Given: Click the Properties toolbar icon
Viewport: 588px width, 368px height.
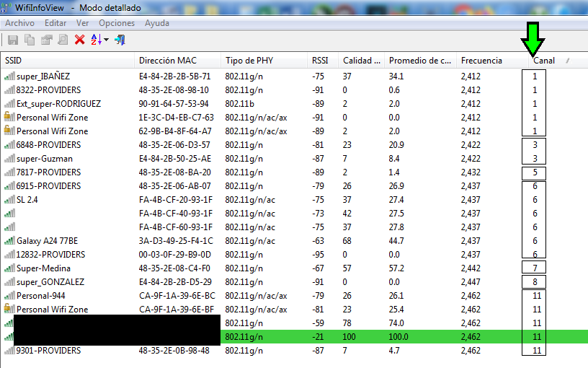Looking at the screenshot, I should coord(46,40).
